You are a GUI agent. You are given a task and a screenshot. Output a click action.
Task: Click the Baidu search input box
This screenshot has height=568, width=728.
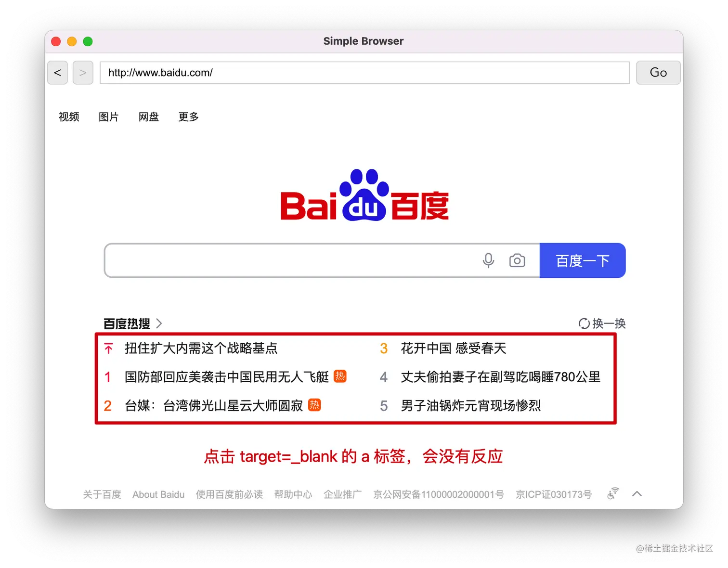(322, 260)
